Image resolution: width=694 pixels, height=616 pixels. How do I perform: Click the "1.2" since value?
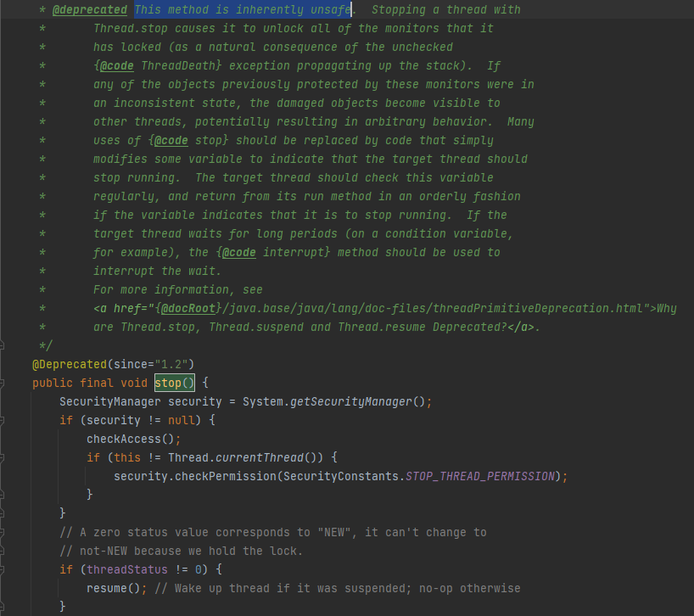(x=171, y=364)
